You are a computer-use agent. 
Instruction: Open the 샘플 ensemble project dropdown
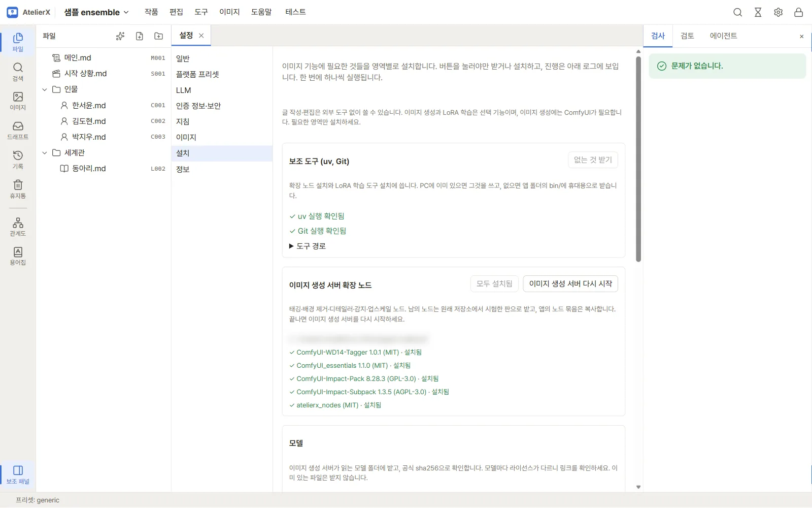[x=96, y=12]
